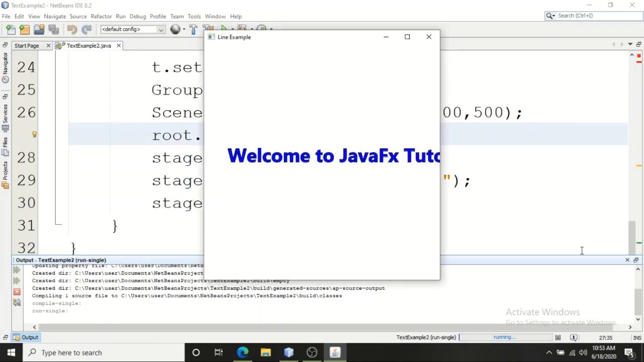Image resolution: width=644 pixels, height=362 pixels.
Task: Open the Refactor menu
Action: 101,16
